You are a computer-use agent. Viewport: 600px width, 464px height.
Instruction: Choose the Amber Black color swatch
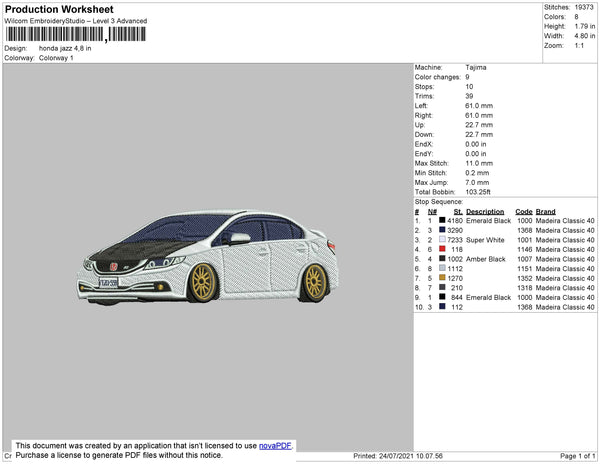(x=442, y=258)
